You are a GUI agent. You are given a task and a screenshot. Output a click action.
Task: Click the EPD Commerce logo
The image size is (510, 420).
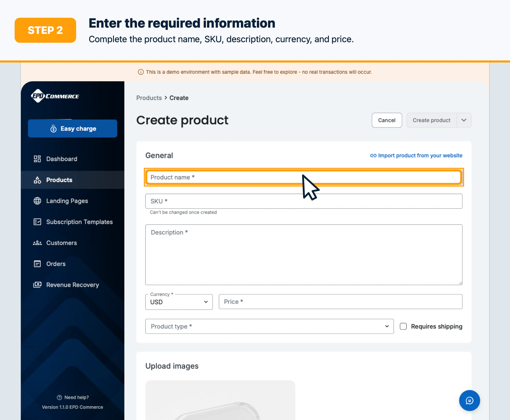coord(55,96)
